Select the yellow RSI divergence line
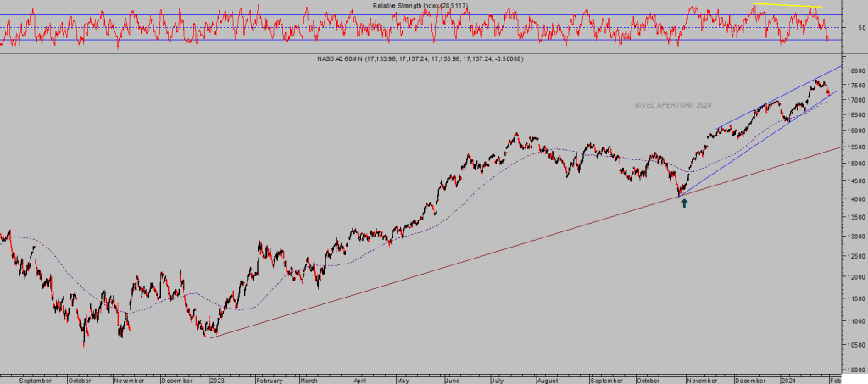This screenshot has height=384, width=868. [x=787, y=6]
